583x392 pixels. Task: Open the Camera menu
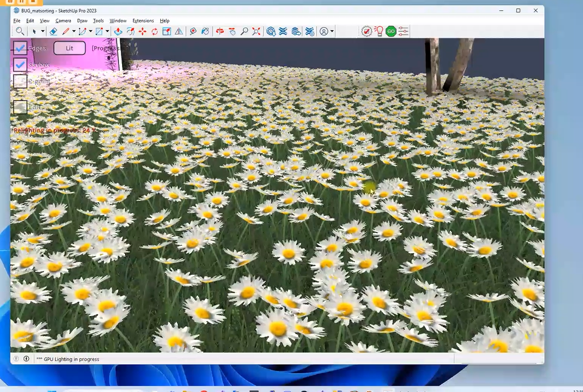(x=63, y=21)
